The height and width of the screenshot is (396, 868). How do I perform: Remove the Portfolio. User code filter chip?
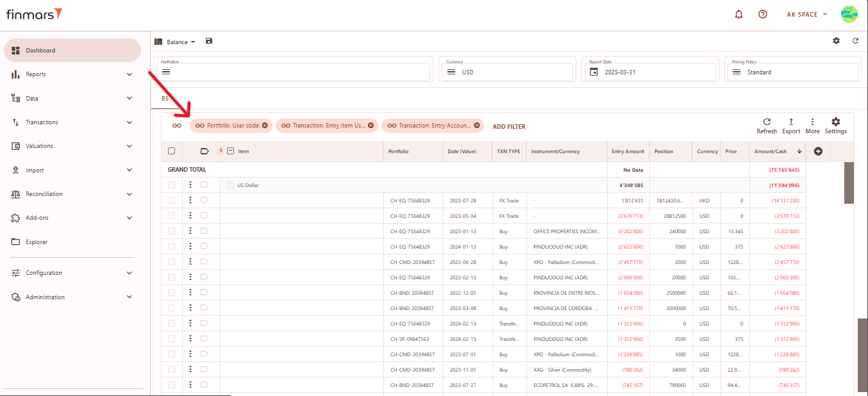click(x=265, y=126)
